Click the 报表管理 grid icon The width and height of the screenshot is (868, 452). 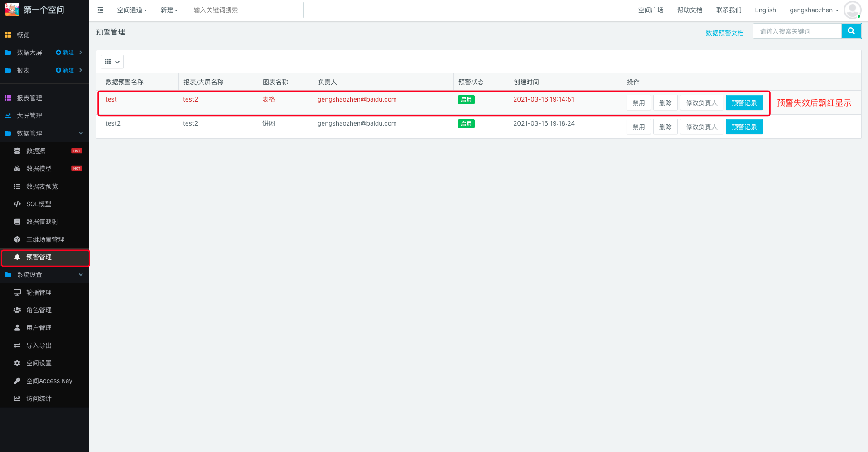click(8, 98)
